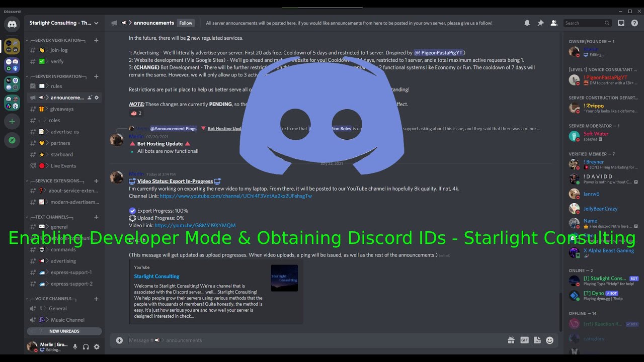The height and width of the screenshot is (362, 644).
Task: Open edit channel gear on announcements
Action: point(97,98)
